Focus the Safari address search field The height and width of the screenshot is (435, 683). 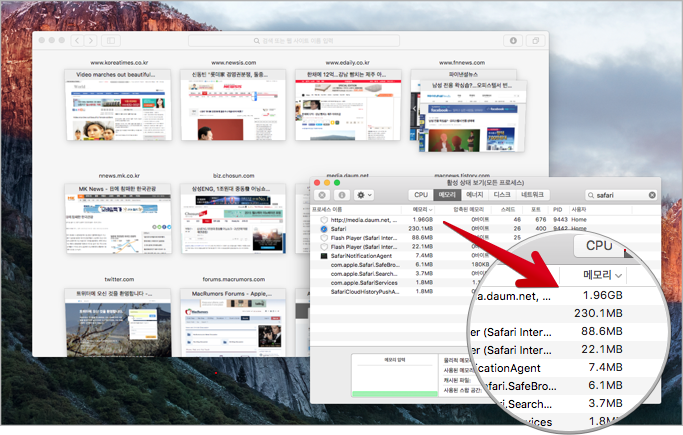tap(294, 40)
